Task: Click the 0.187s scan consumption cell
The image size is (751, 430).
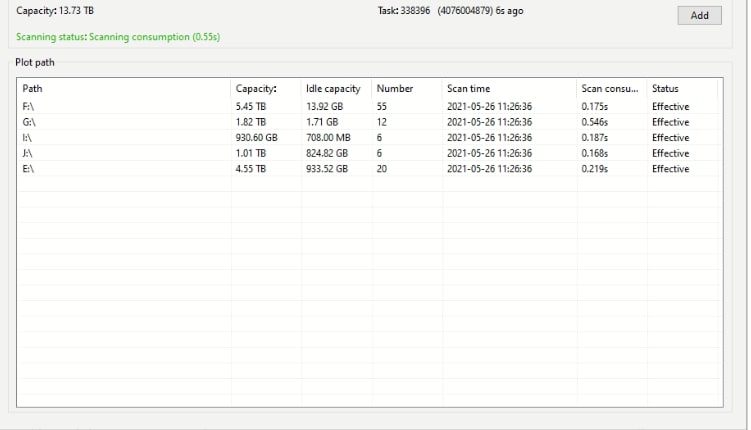Action: click(594, 137)
